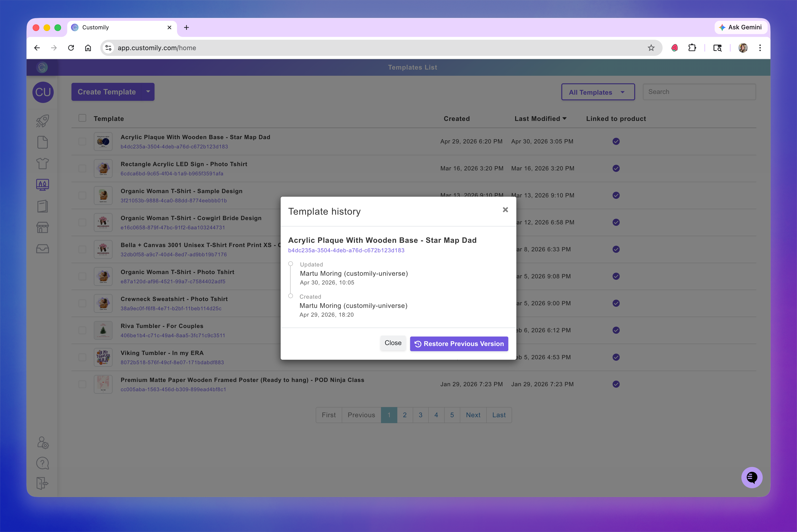The image size is (797, 532).
Task: Open the book icon in sidebar
Action: click(42, 206)
